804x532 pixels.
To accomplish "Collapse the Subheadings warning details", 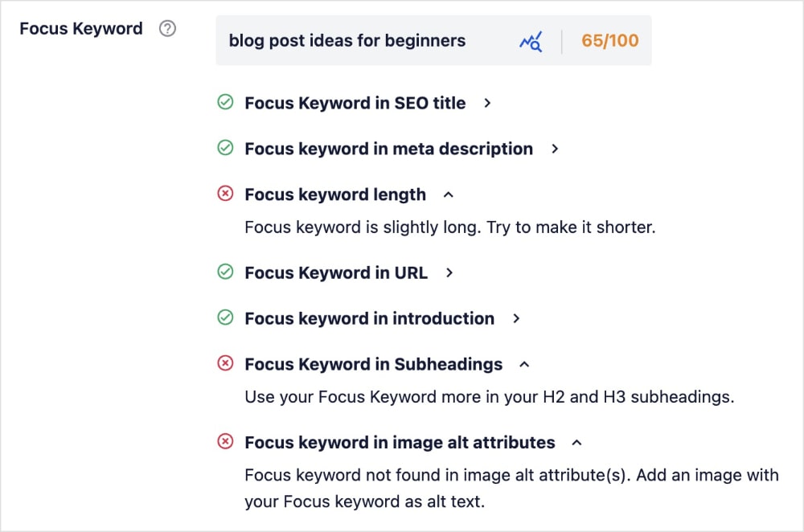I will tap(523, 364).
